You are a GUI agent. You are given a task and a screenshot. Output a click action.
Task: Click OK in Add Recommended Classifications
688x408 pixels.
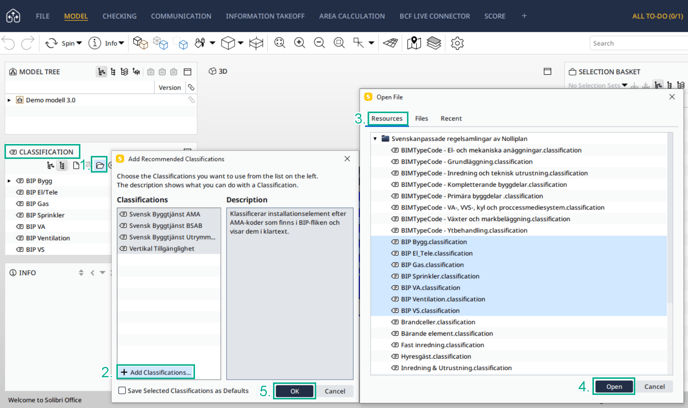(295, 391)
